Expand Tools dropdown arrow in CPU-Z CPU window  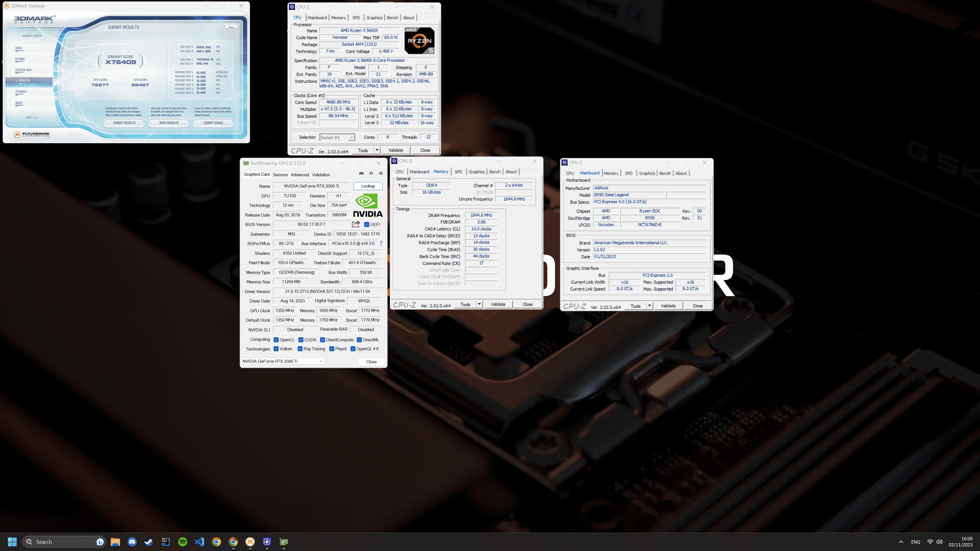click(377, 150)
